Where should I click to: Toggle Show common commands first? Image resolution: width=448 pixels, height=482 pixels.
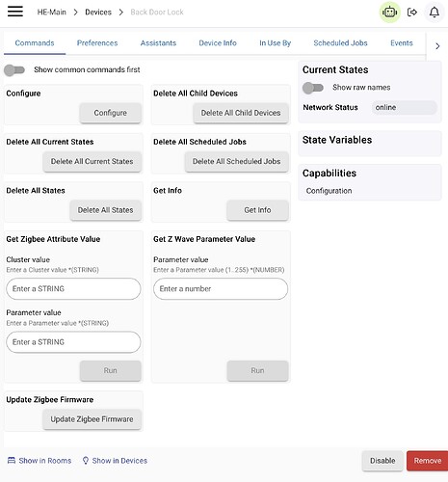coord(14,70)
